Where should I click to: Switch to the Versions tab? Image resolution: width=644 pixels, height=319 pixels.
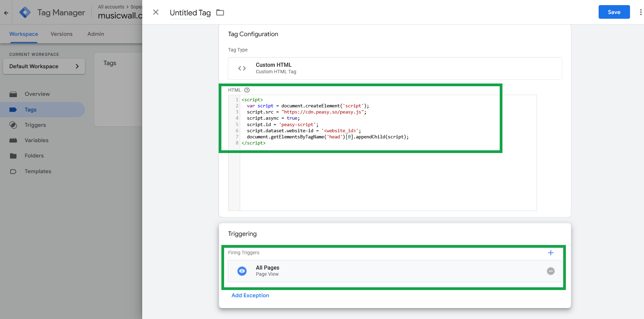(61, 34)
